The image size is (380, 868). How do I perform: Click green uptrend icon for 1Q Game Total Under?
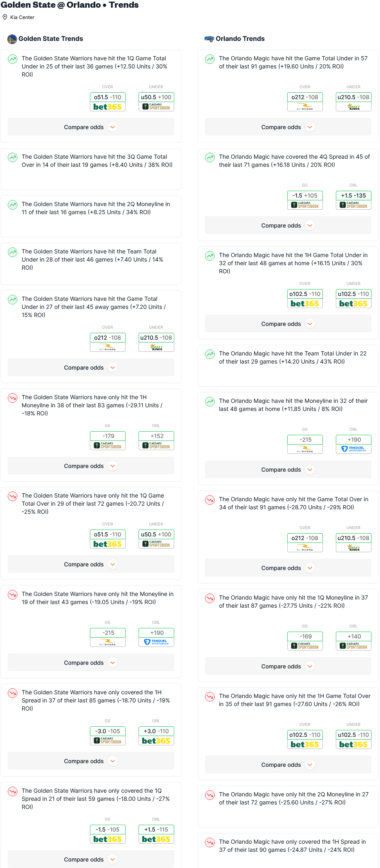13,59
